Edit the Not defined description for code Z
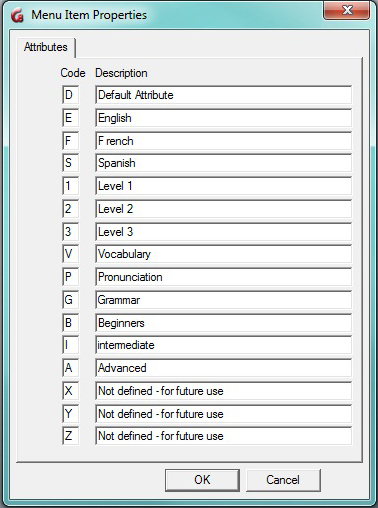378x508 pixels. [x=223, y=436]
